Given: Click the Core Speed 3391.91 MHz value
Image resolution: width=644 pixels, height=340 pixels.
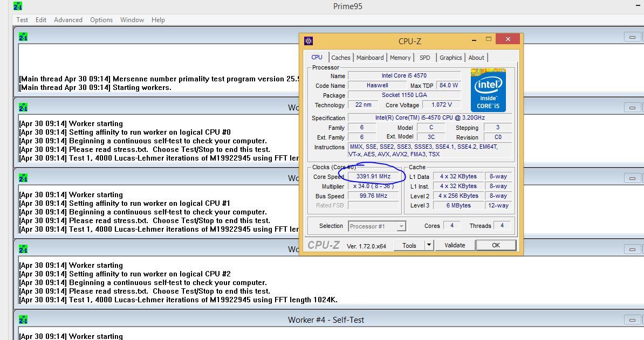Looking at the screenshot, I should click(x=373, y=176).
